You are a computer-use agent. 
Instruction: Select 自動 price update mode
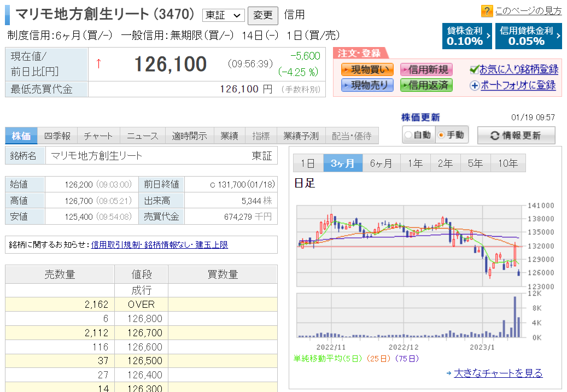pyautogui.click(x=419, y=135)
